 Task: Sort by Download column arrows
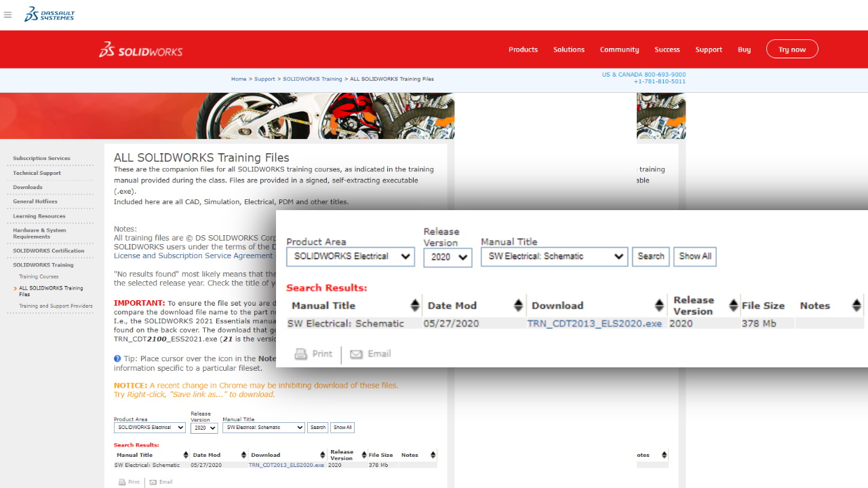[659, 306]
